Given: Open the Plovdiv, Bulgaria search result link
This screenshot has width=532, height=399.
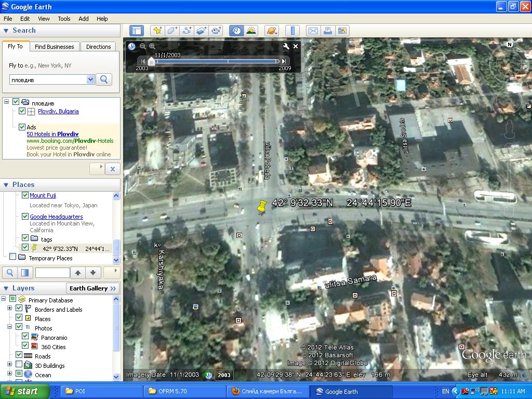Looking at the screenshot, I should [x=58, y=111].
